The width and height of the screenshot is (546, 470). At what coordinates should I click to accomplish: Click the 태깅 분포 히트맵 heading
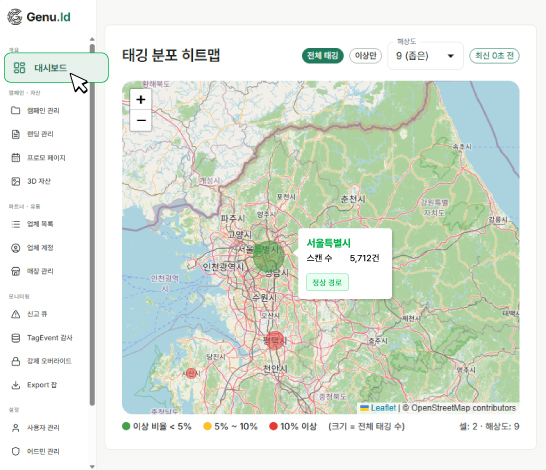[x=171, y=55]
